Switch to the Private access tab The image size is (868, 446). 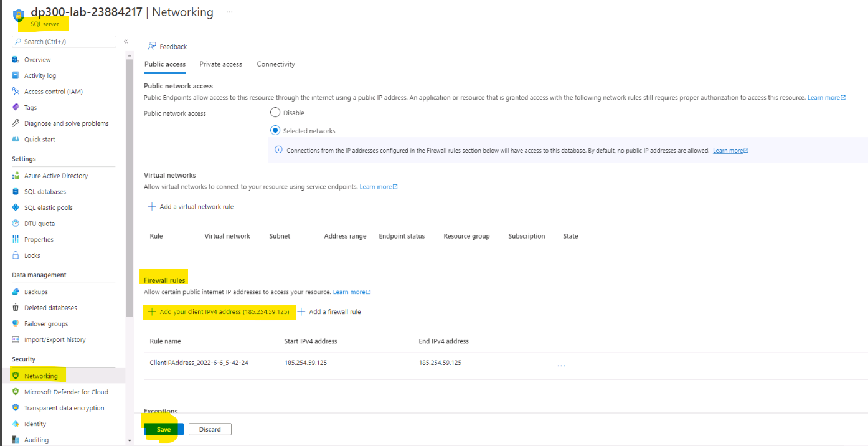coord(220,64)
